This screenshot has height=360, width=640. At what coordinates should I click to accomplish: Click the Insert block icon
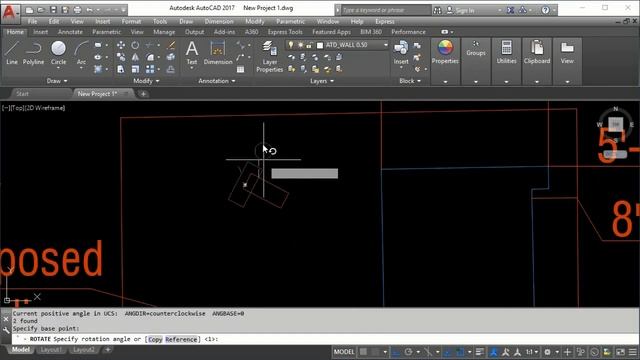coord(401,52)
